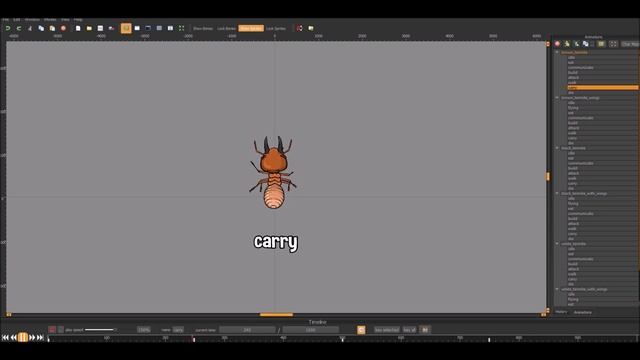Click the Undo arrow icon
This screenshot has height=360, width=640.
tap(8, 28)
